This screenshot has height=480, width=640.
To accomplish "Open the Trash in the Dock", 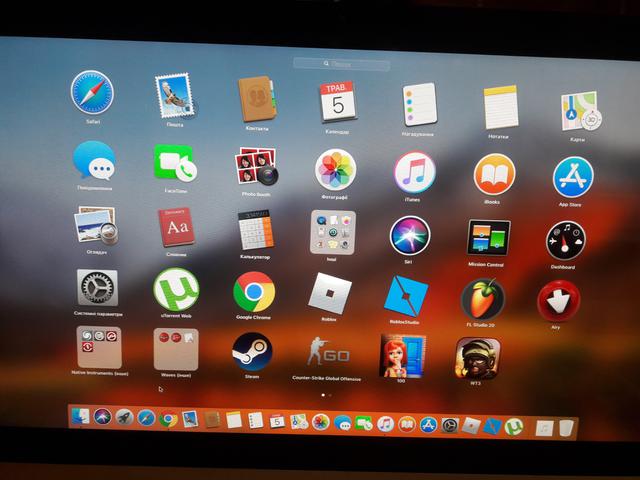I will (566, 428).
